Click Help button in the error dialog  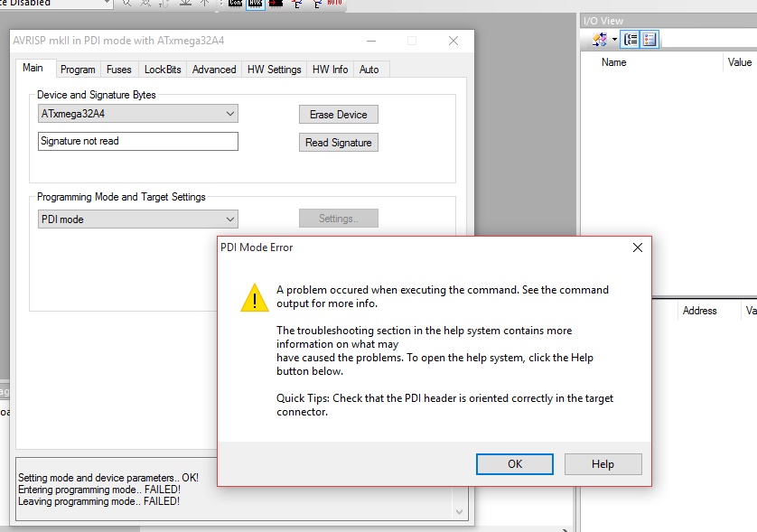603,464
